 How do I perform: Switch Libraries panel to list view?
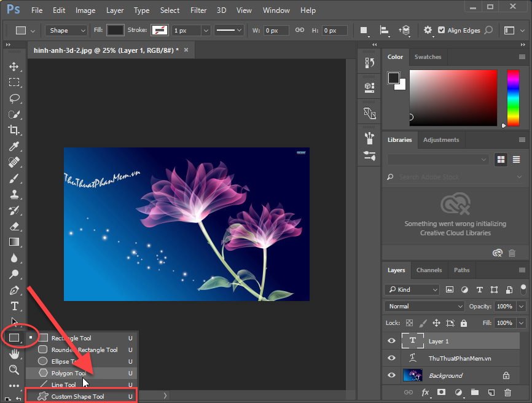[x=517, y=159]
